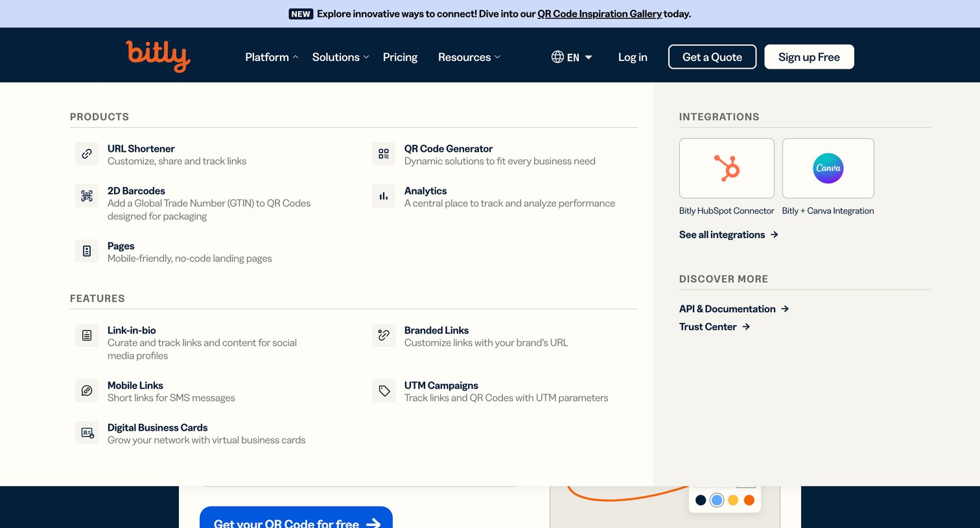Expand the Solutions menu
980x528 pixels.
(x=340, y=57)
